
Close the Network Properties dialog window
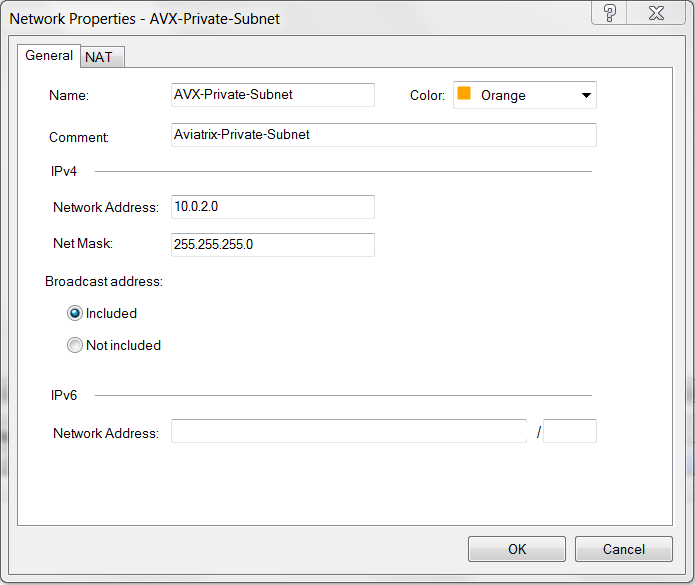(x=655, y=14)
